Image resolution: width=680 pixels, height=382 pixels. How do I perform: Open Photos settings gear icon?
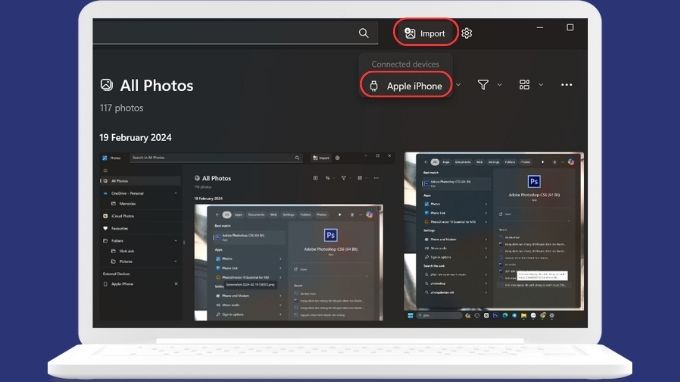(467, 33)
